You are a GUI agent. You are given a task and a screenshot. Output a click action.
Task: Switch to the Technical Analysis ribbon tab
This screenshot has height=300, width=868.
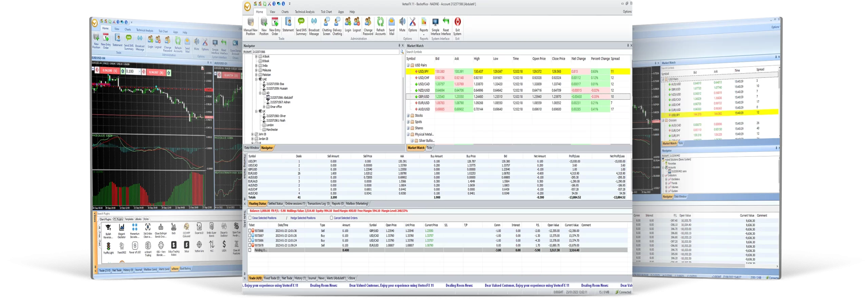pyautogui.click(x=304, y=12)
